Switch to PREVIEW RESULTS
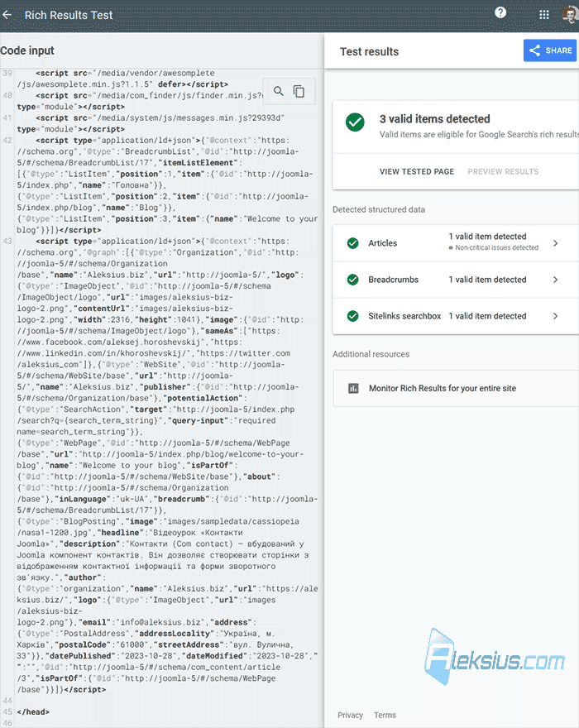 [503, 171]
